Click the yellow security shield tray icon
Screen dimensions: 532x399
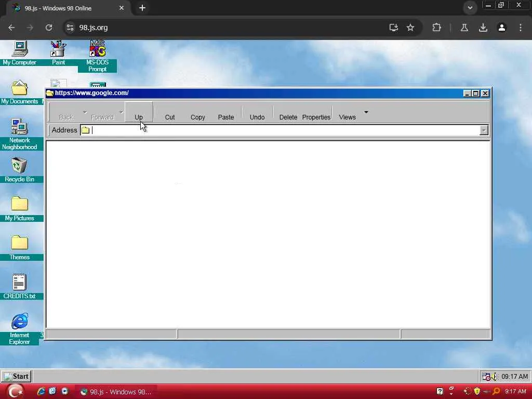[477, 392]
